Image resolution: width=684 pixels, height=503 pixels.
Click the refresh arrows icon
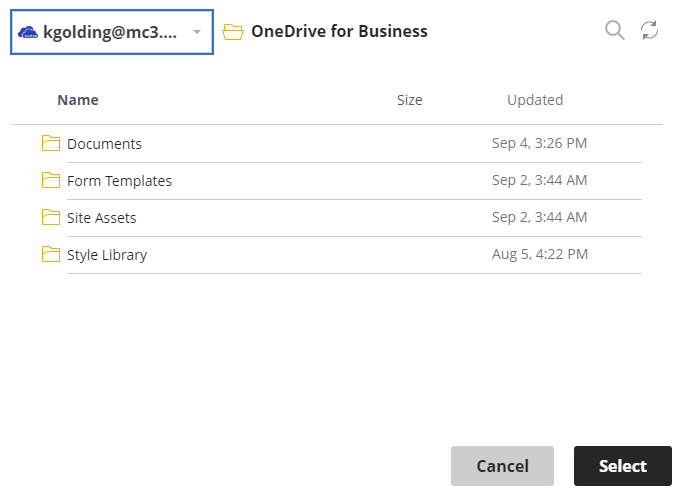click(650, 31)
